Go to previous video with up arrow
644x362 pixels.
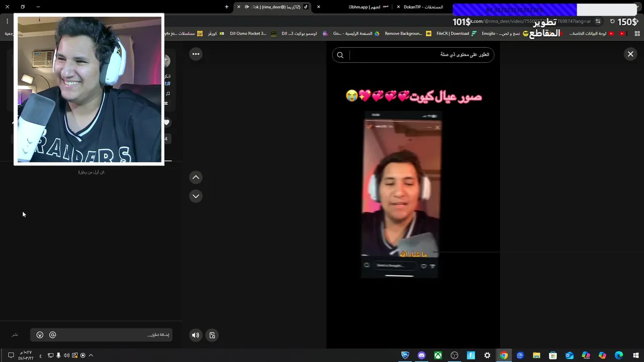(196, 177)
